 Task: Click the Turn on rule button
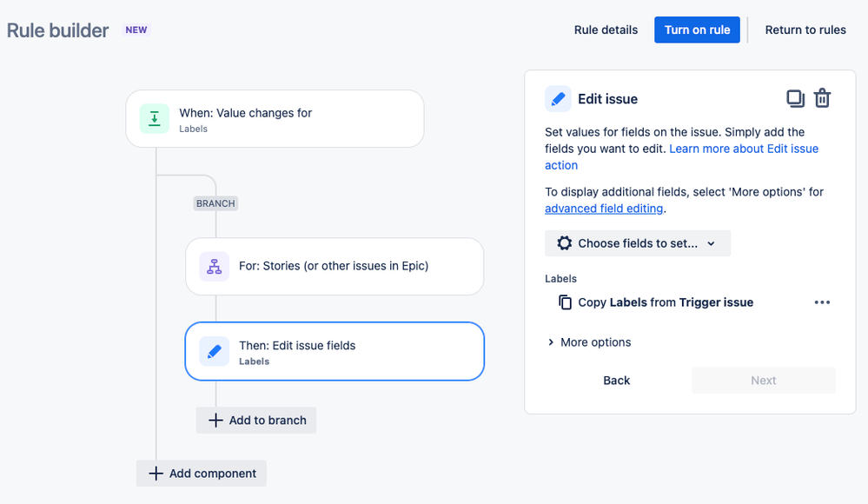click(x=697, y=30)
